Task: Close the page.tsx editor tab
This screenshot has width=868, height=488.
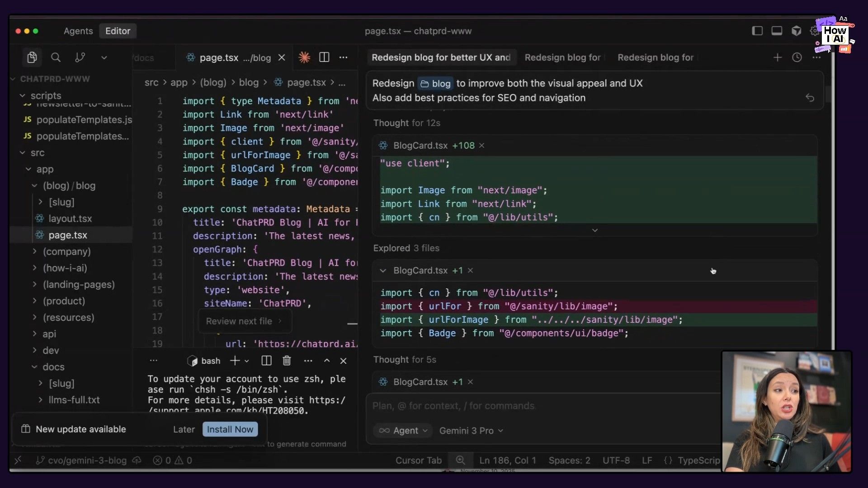Action: [282, 57]
